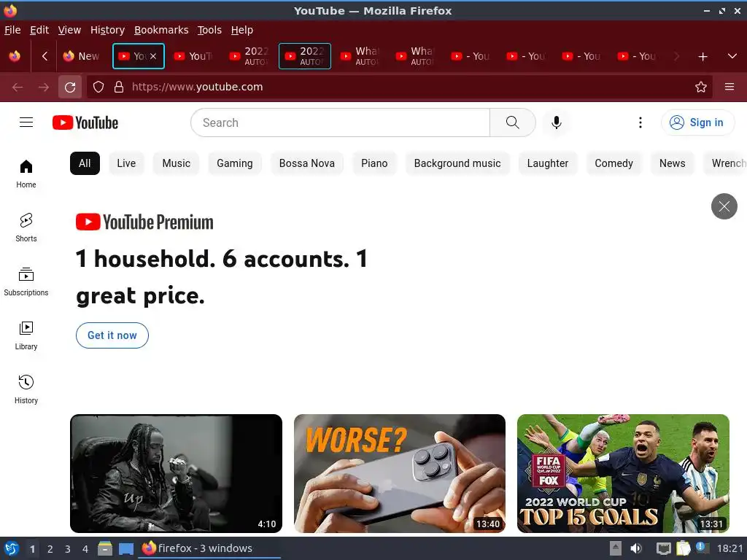
Task: Click the YouTube logo
Action: pyautogui.click(x=85, y=122)
